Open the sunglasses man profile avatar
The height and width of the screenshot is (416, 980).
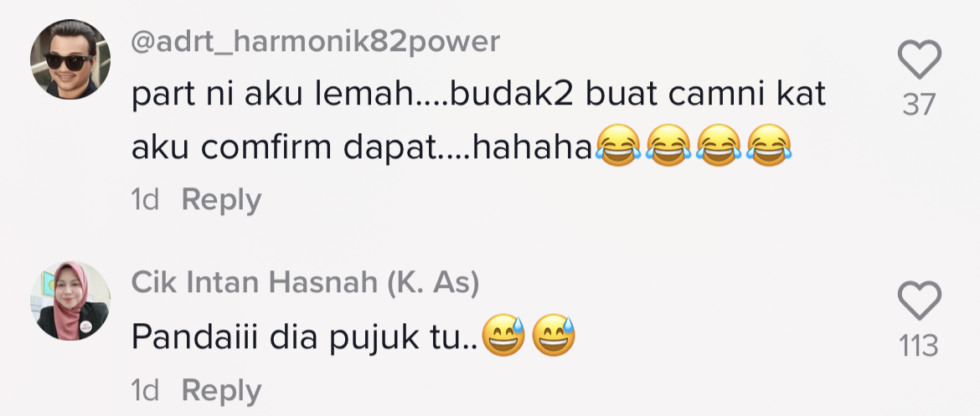[x=70, y=59]
